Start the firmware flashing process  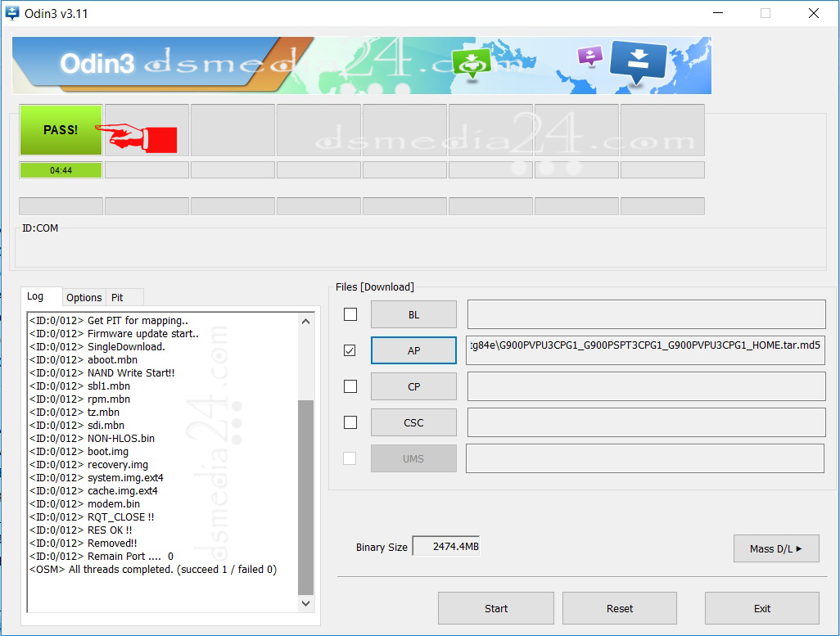pos(495,607)
